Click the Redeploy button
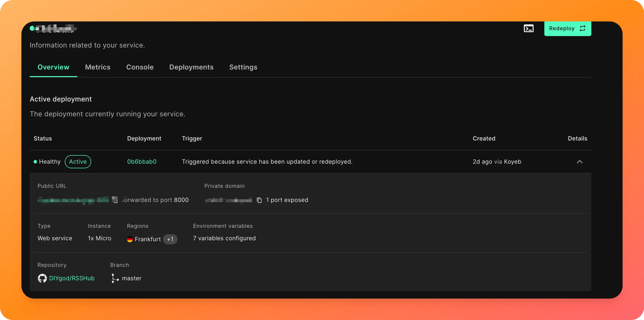The image size is (644, 320). (x=567, y=28)
